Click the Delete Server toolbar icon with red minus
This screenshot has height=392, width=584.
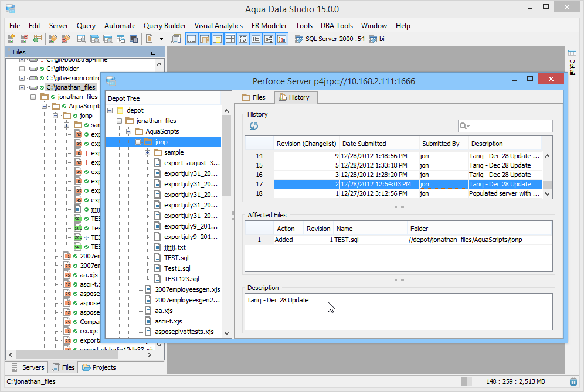(x=24, y=39)
